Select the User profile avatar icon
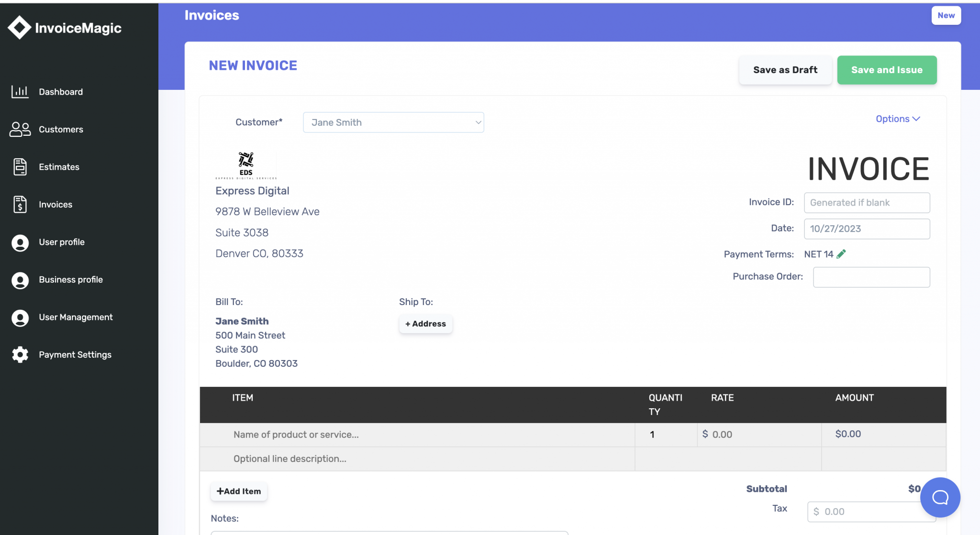The image size is (980, 535). (20, 243)
